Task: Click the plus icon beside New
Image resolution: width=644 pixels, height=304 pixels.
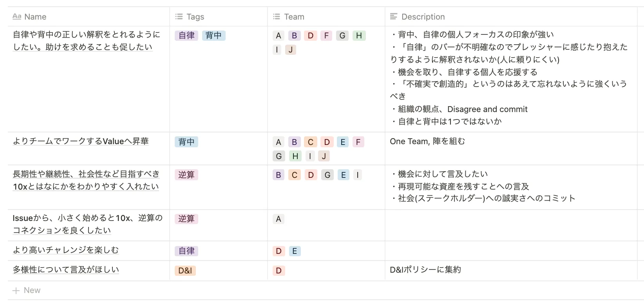Action: [x=16, y=290]
